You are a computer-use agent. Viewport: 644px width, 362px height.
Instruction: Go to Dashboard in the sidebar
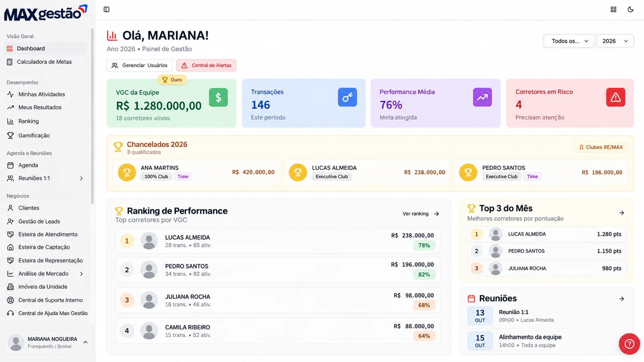(x=45, y=49)
